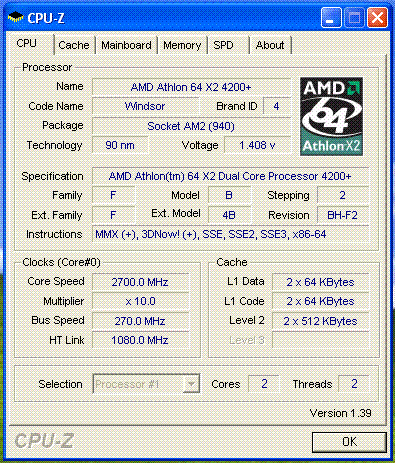Screen dimensions: 396x464
Task: Click the Core Speed value field
Action: click(x=140, y=282)
